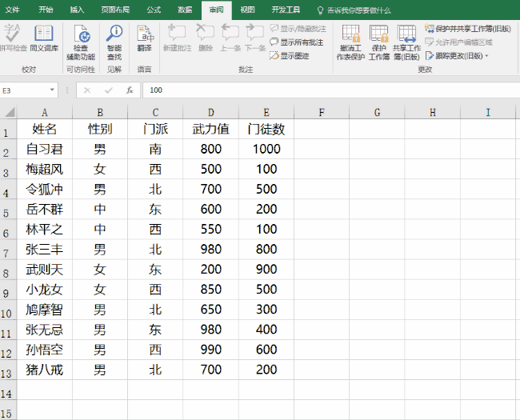Select column G header
Screen dimensions: 520x420
coord(377,113)
